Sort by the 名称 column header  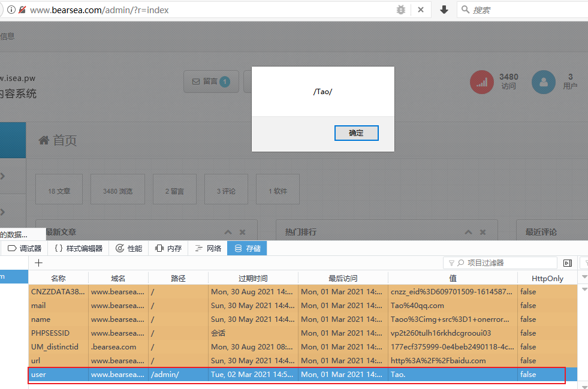58,278
